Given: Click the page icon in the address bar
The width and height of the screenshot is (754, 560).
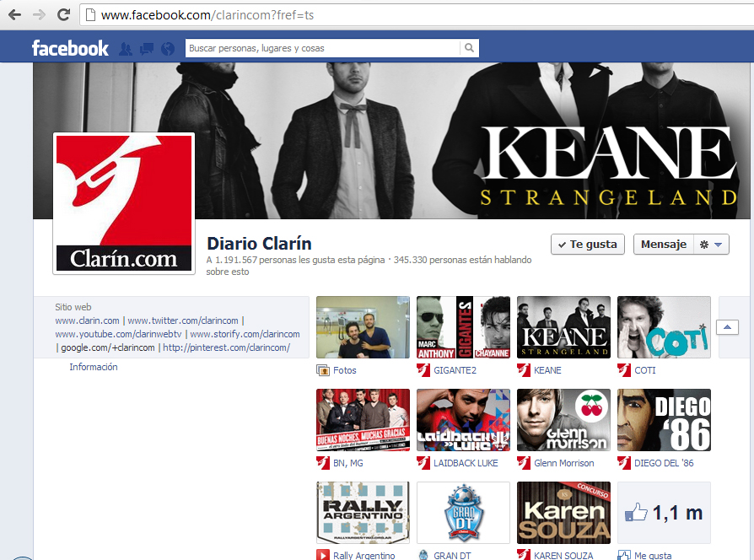Looking at the screenshot, I should (90, 15).
